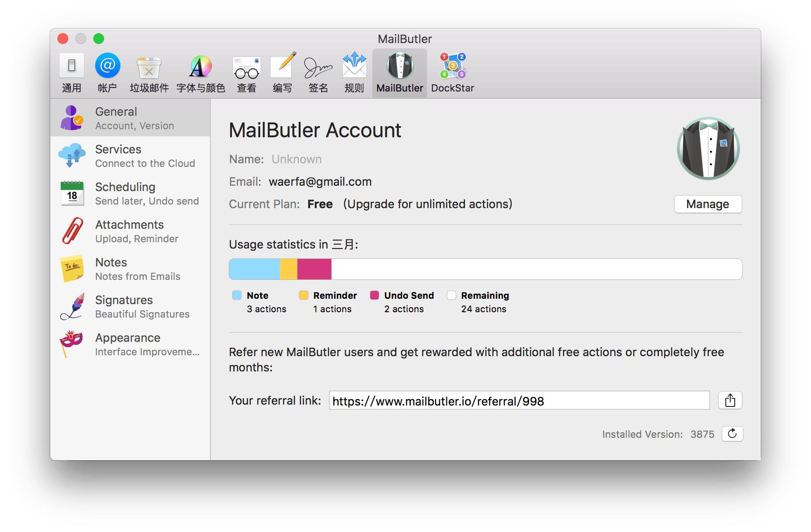This screenshot has height=532, width=811.
Task: Select the General Account, Version tab
Action: pos(130,118)
